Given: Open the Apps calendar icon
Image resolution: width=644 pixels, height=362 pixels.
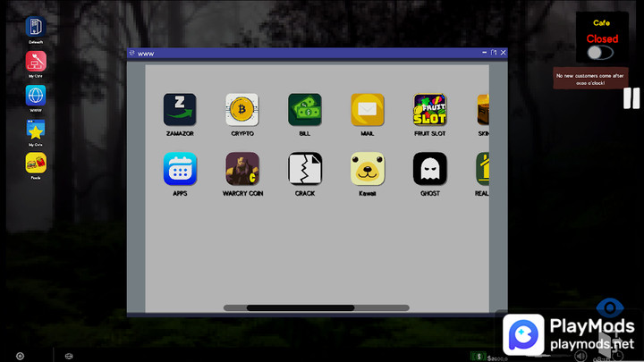Looking at the screenshot, I should [180, 169].
